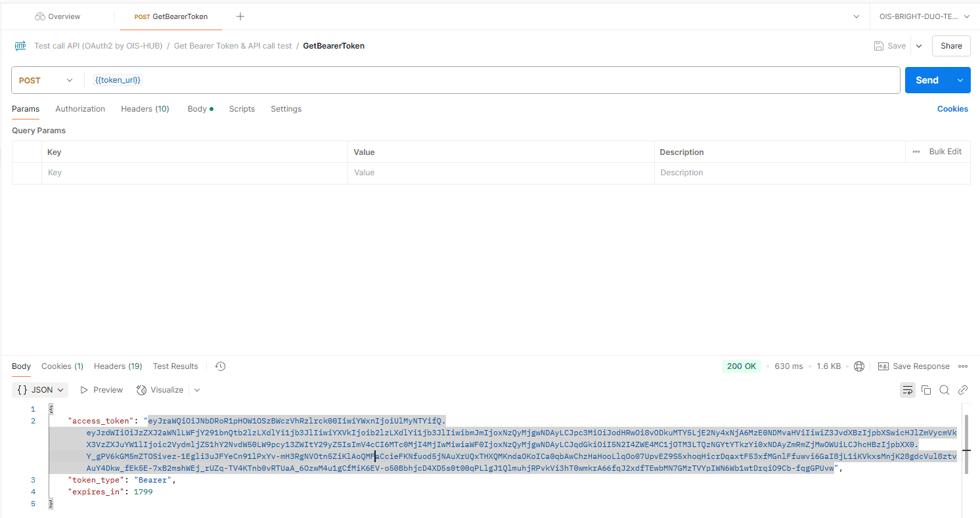
Task: Open response history clock icon
Action: coord(221,366)
